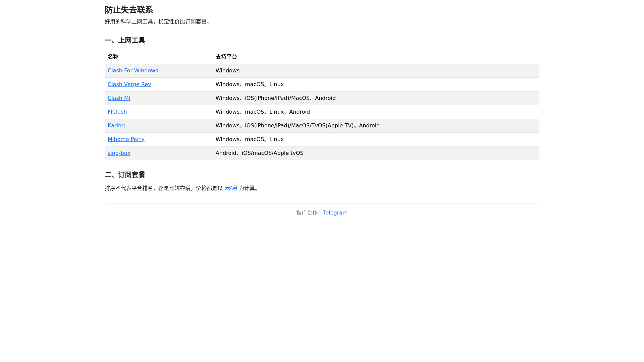Click the 二、订阅套餐 section heading

[x=125, y=175]
